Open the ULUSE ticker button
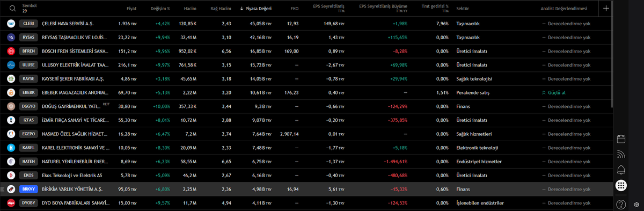Viewport: 644px width, 211px height. coord(28,65)
